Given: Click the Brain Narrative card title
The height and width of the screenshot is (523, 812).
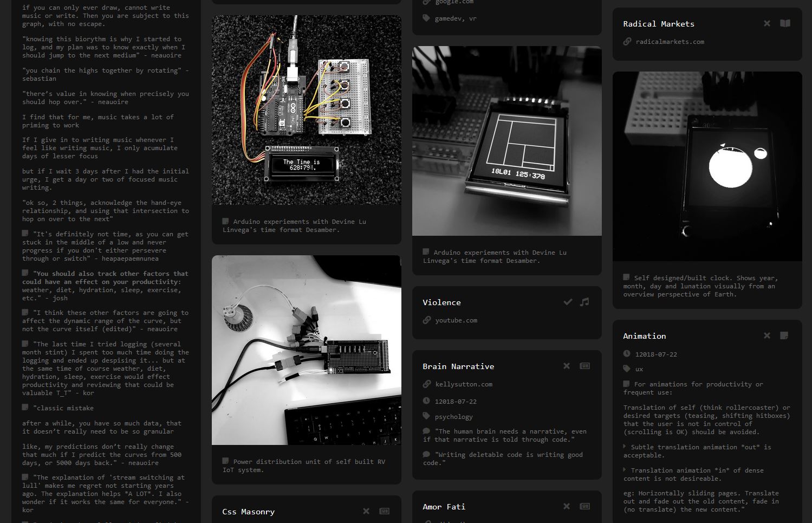Looking at the screenshot, I should click(x=458, y=366).
